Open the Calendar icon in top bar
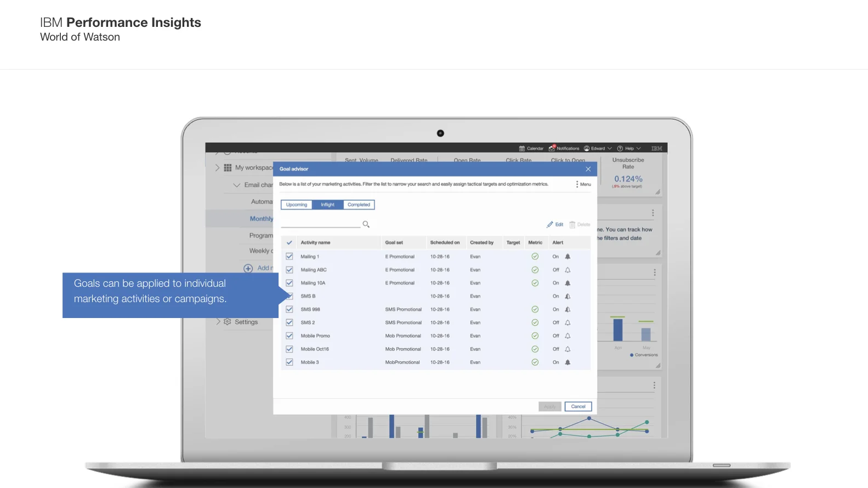This screenshot has width=868, height=488. tap(522, 149)
